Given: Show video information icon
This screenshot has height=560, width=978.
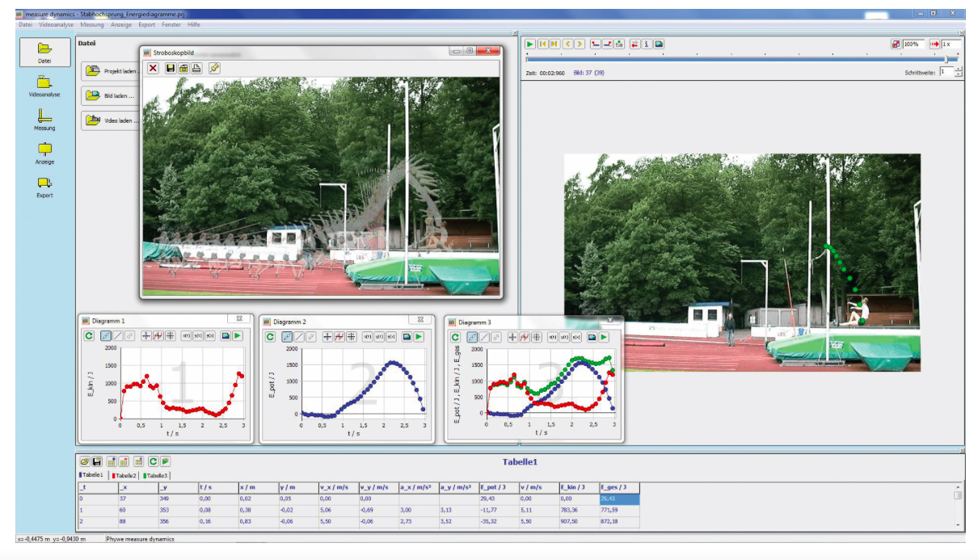Looking at the screenshot, I should 647,44.
